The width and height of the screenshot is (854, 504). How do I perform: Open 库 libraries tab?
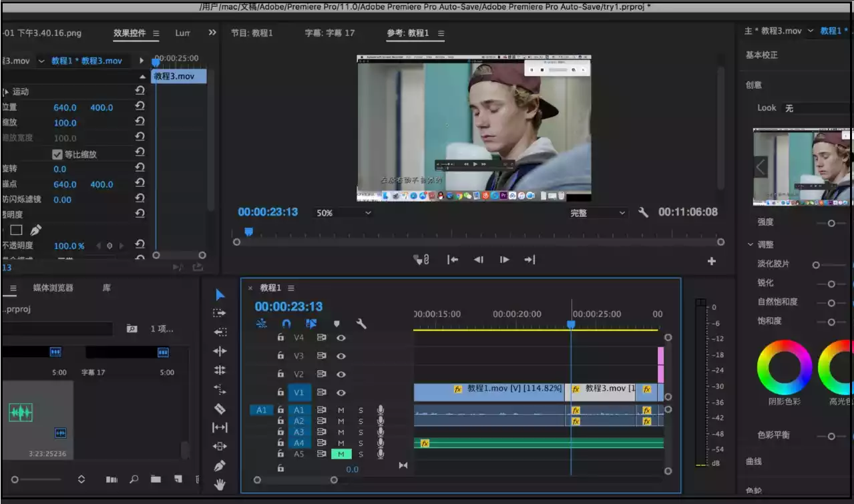pos(107,288)
